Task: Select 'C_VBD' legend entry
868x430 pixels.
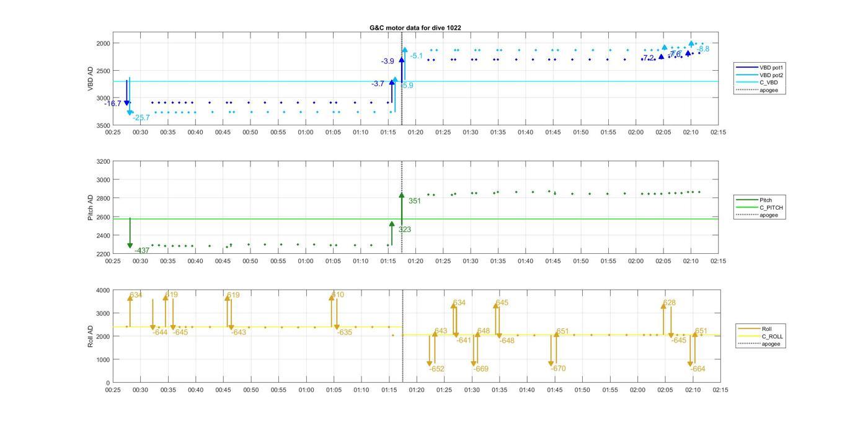Action: pyautogui.click(x=756, y=83)
